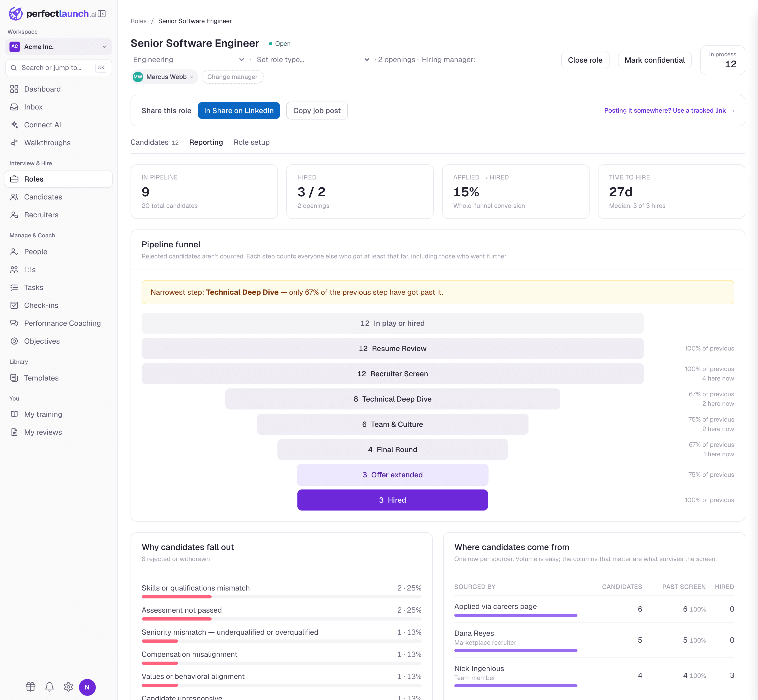Click the Close role button
Image resolution: width=758 pixels, height=700 pixels.
(x=585, y=60)
